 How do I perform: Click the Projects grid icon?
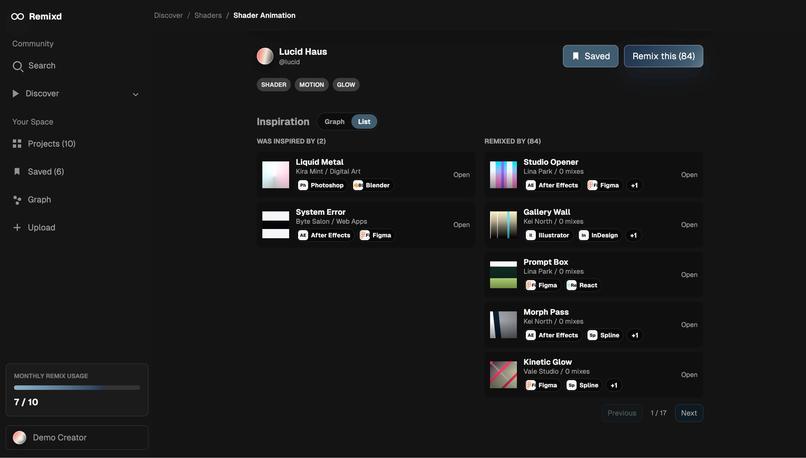[17, 144]
